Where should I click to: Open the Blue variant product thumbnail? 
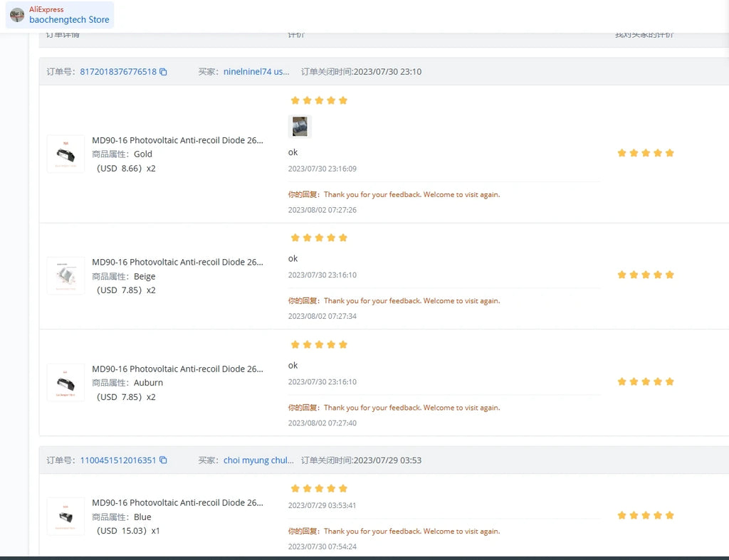click(x=65, y=517)
